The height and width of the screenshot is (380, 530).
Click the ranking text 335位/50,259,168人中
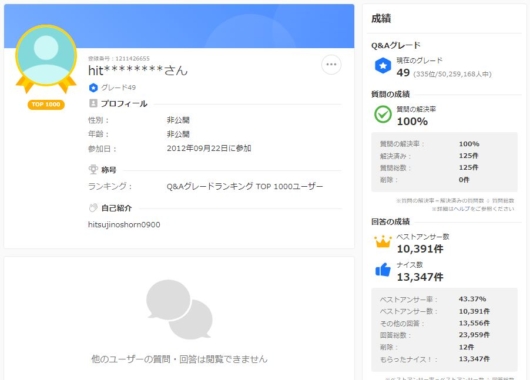click(452, 74)
